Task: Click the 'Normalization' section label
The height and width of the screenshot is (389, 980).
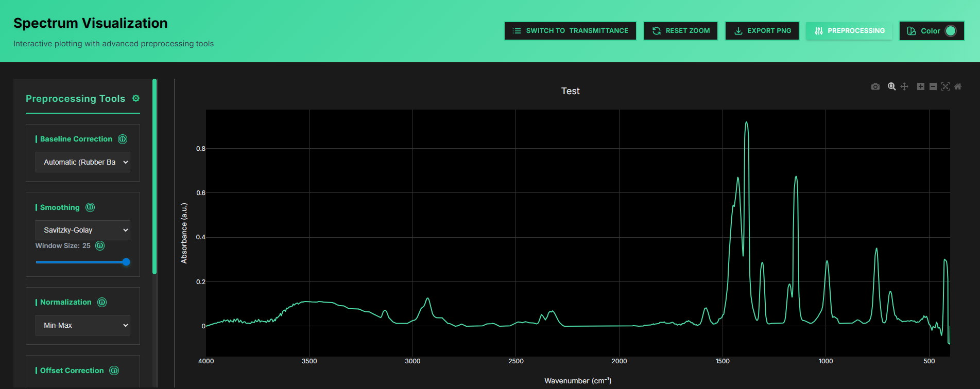Action: [66, 302]
